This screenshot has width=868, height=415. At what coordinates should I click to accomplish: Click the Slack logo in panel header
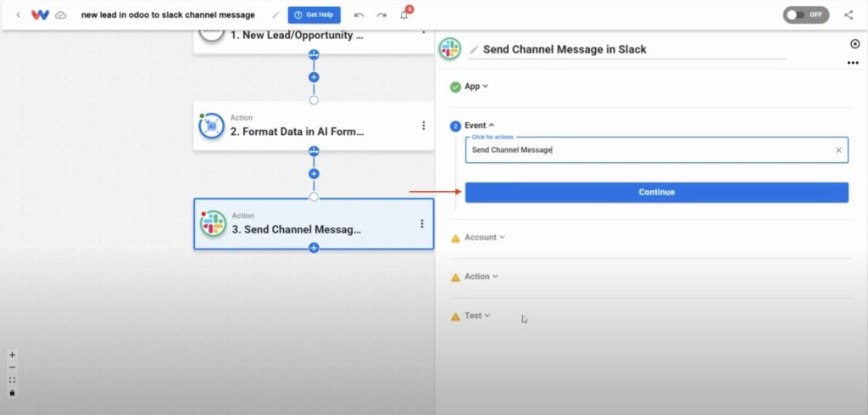(450, 48)
